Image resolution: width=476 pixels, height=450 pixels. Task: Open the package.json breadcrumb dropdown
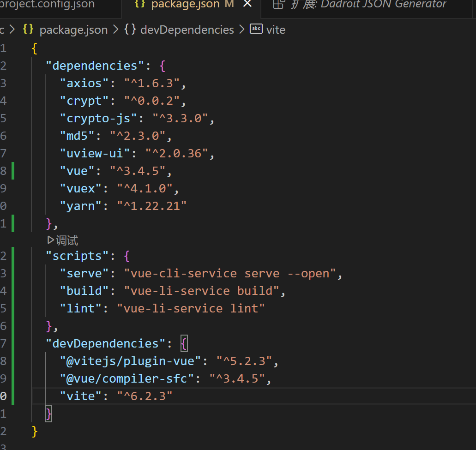pyautogui.click(x=73, y=29)
